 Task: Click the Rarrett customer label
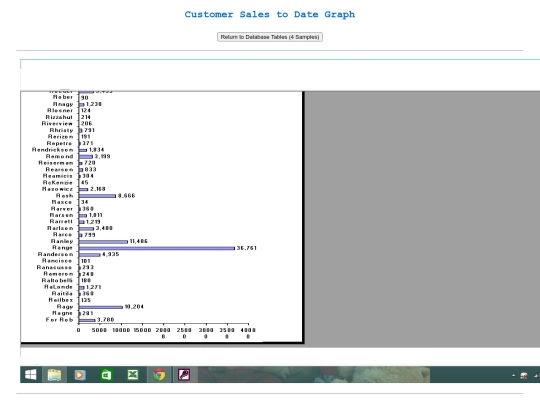click(x=61, y=222)
